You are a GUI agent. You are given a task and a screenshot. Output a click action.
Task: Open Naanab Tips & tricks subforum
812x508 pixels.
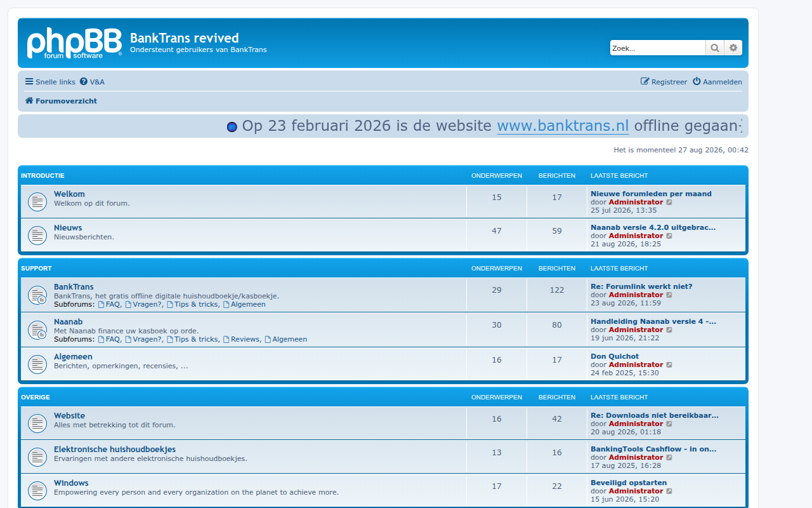point(192,339)
